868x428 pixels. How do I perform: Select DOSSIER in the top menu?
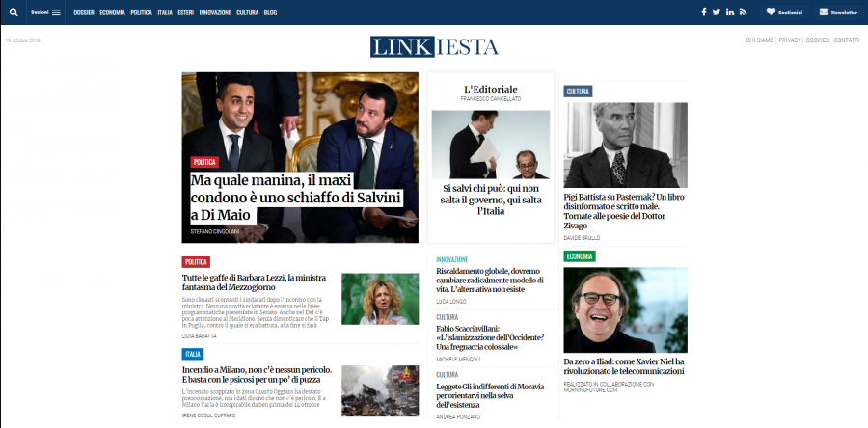coord(84,13)
